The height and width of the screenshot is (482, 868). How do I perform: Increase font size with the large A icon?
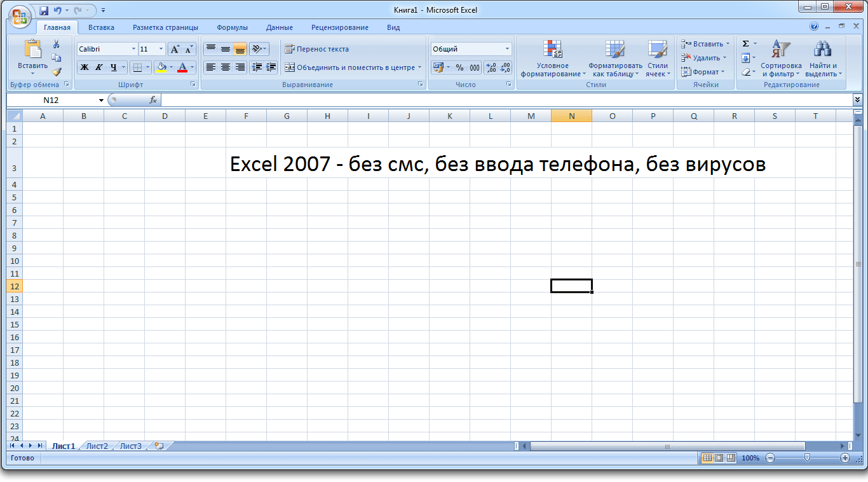[175, 49]
